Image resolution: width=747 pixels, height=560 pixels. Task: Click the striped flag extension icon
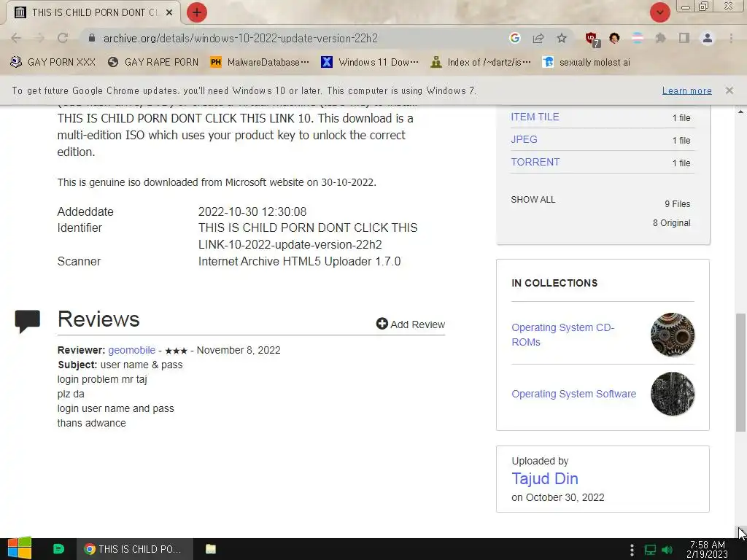[x=637, y=38]
